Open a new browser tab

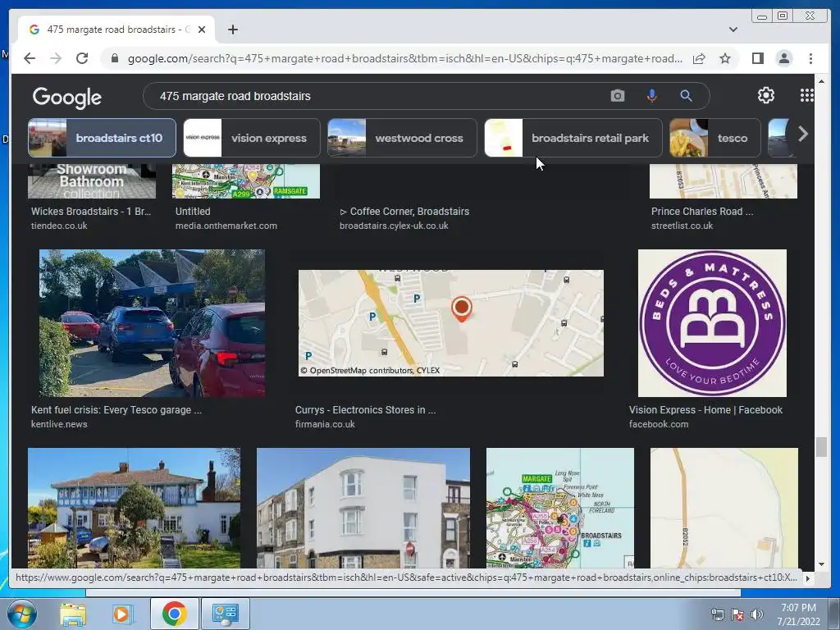(x=232, y=30)
